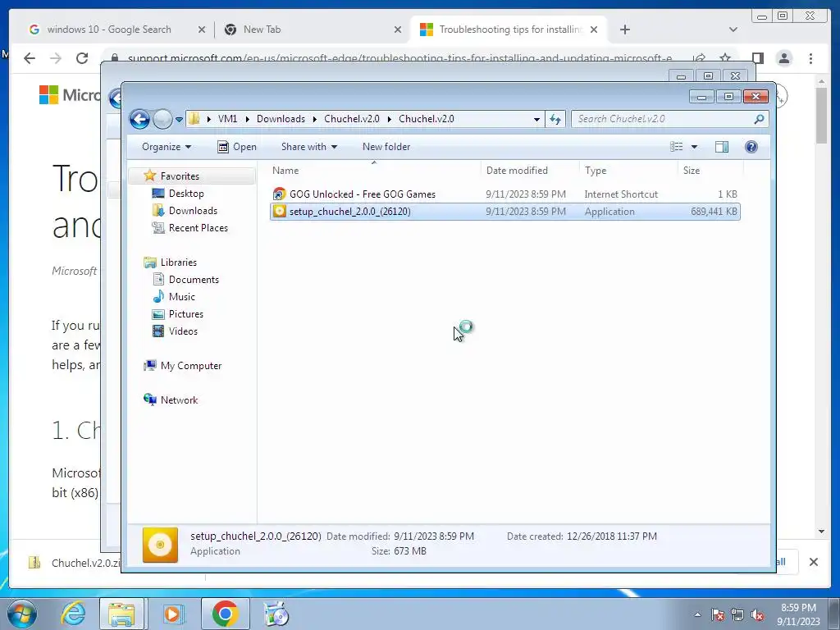
Task: Click the muted volume tray icon
Action: (757, 615)
